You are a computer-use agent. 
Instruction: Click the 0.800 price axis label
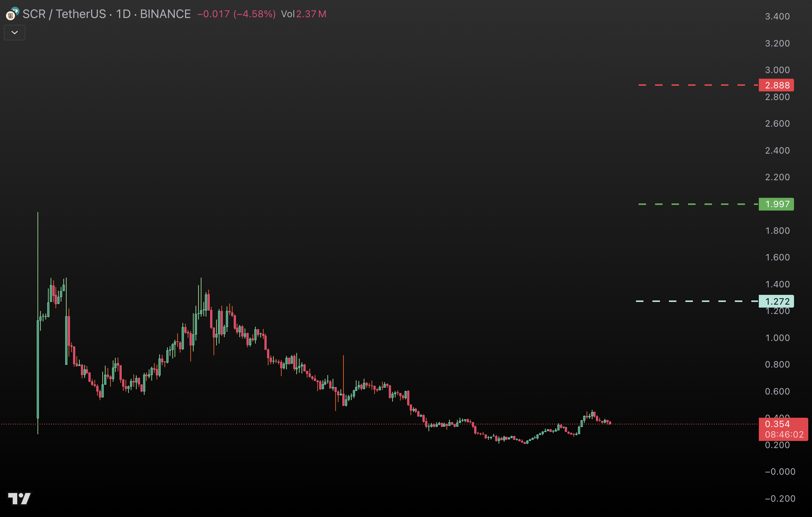point(777,365)
